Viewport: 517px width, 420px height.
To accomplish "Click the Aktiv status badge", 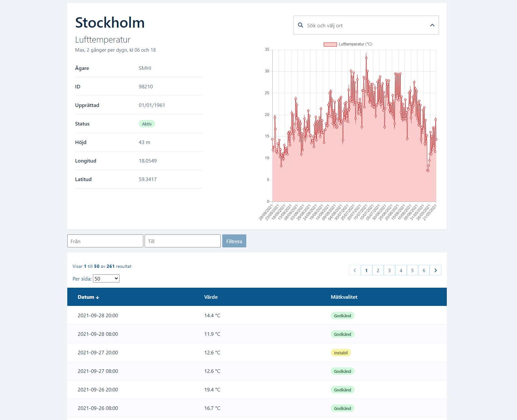I will click(x=147, y=124).
